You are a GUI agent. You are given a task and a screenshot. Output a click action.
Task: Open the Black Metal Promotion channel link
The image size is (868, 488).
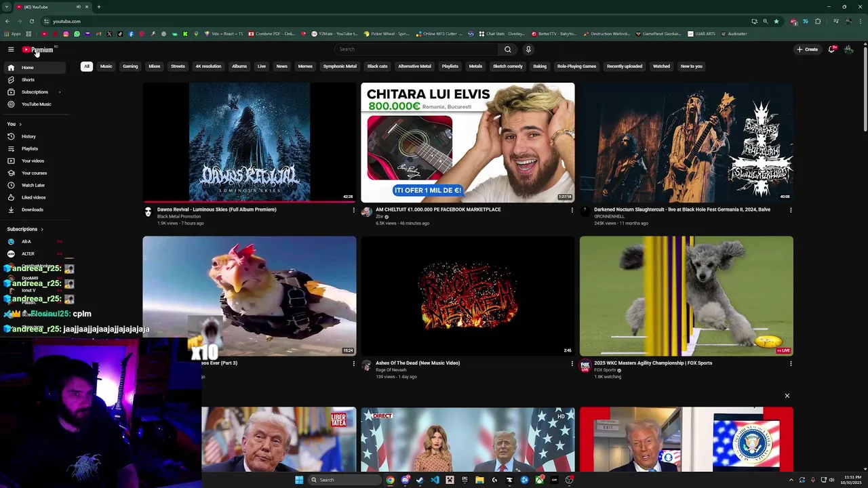pyautogui.click(x=179, y=217)
